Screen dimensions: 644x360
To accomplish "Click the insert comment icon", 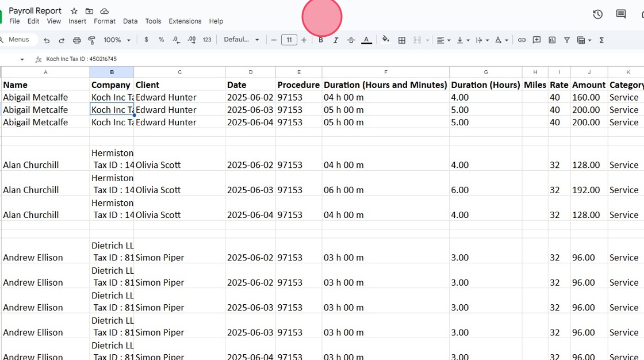I will [x=536, y=40].
